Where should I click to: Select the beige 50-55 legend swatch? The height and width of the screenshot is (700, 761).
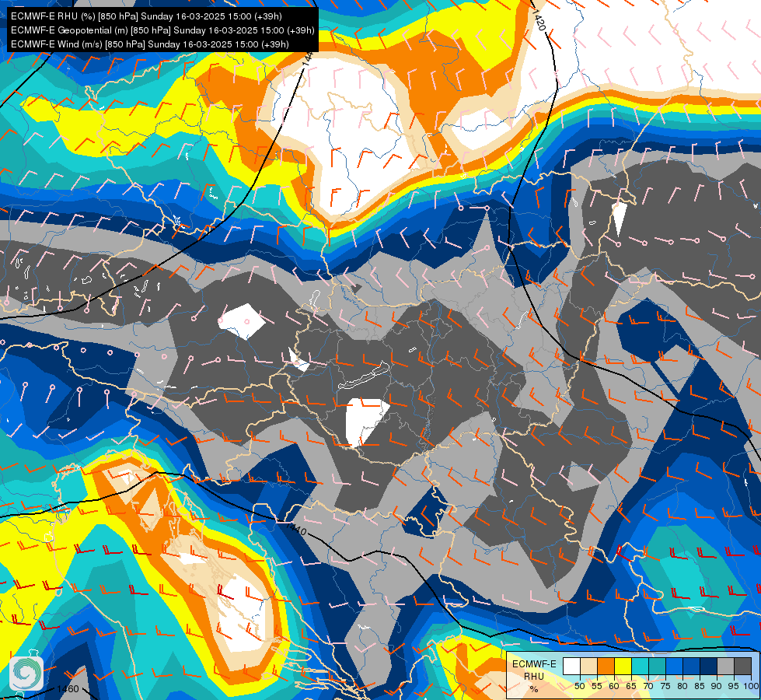point(588,666)
